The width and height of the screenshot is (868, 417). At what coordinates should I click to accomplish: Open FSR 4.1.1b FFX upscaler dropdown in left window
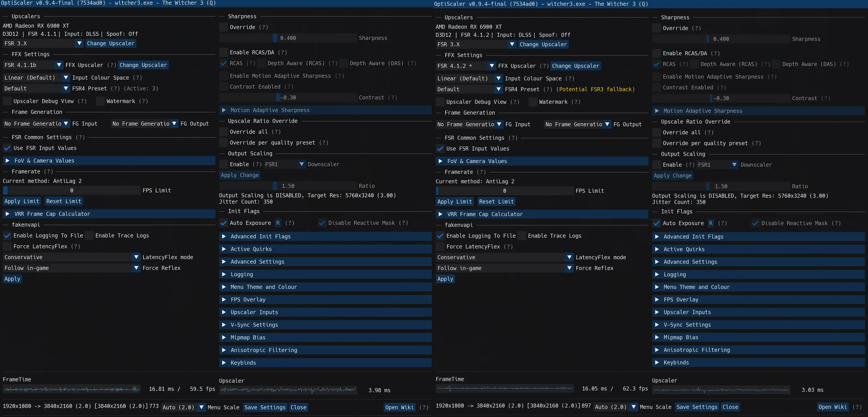(33, 65)
